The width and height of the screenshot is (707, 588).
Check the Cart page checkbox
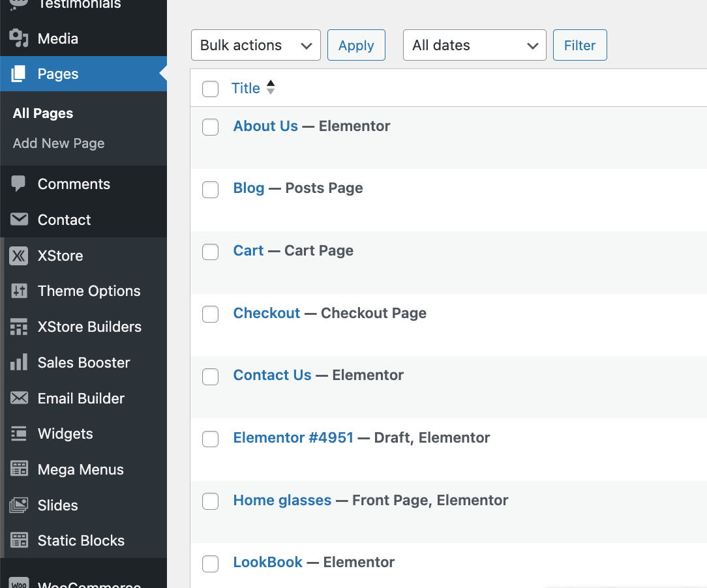210,252
